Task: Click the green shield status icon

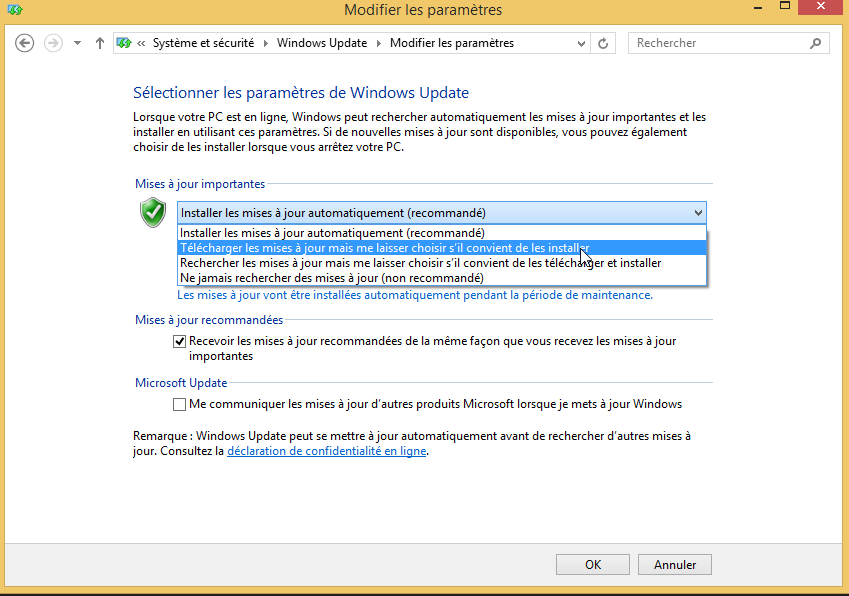Action: tap(153, 213)
